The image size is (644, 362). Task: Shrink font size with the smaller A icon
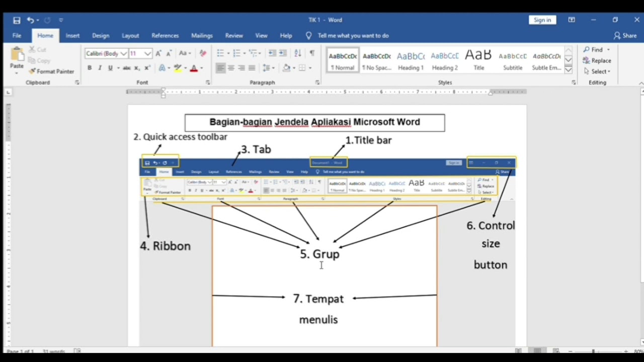click(x=169, y=53)
